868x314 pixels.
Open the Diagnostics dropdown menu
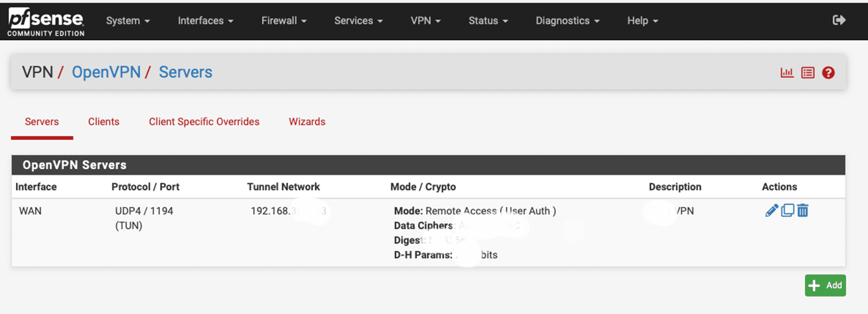pos(567,21)
